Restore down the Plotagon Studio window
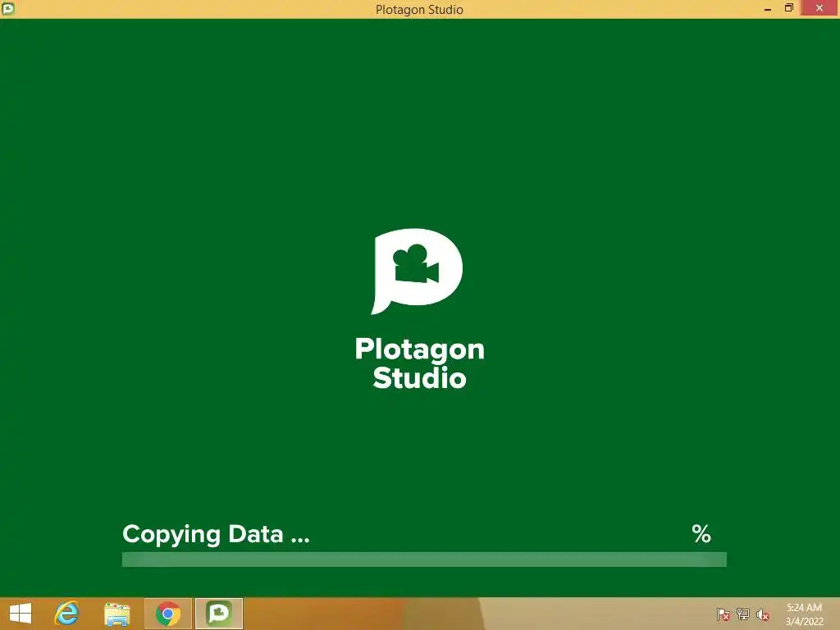840x630 pixels. [x=788, y=8]
